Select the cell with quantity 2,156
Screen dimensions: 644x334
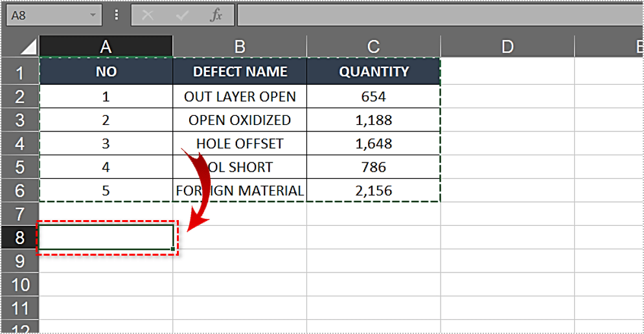tap(374, 190)
